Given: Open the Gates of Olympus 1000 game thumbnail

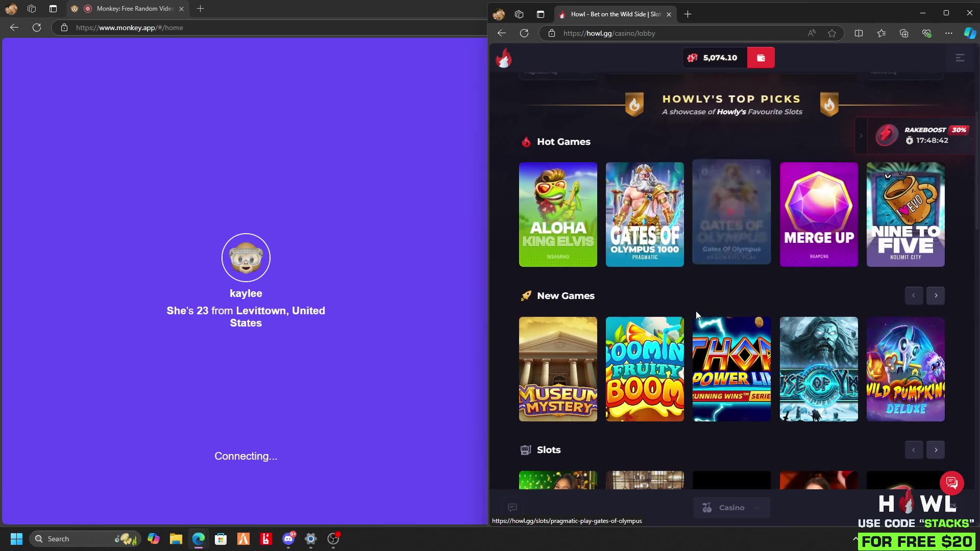Looking at the screenshot, I should pyautogui.click(x=644, y=214).
